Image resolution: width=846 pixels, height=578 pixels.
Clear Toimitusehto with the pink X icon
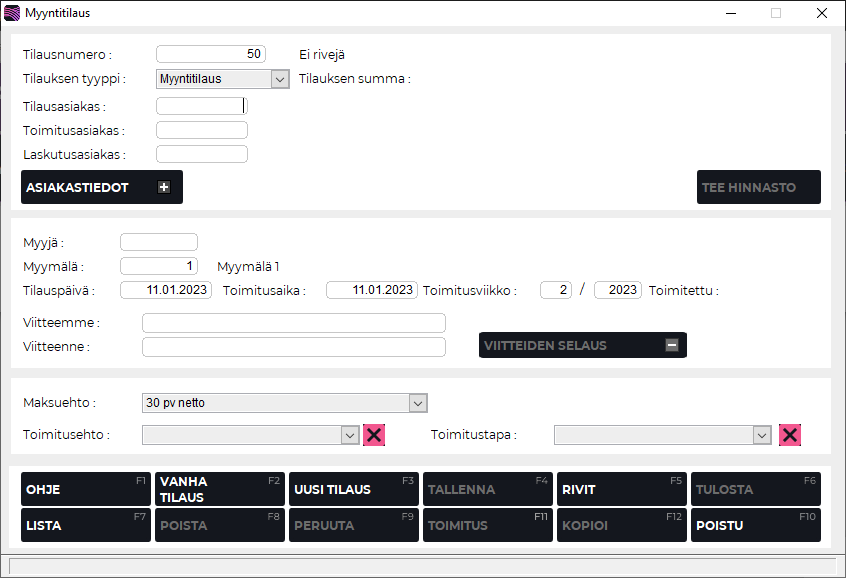coord(374,435)
